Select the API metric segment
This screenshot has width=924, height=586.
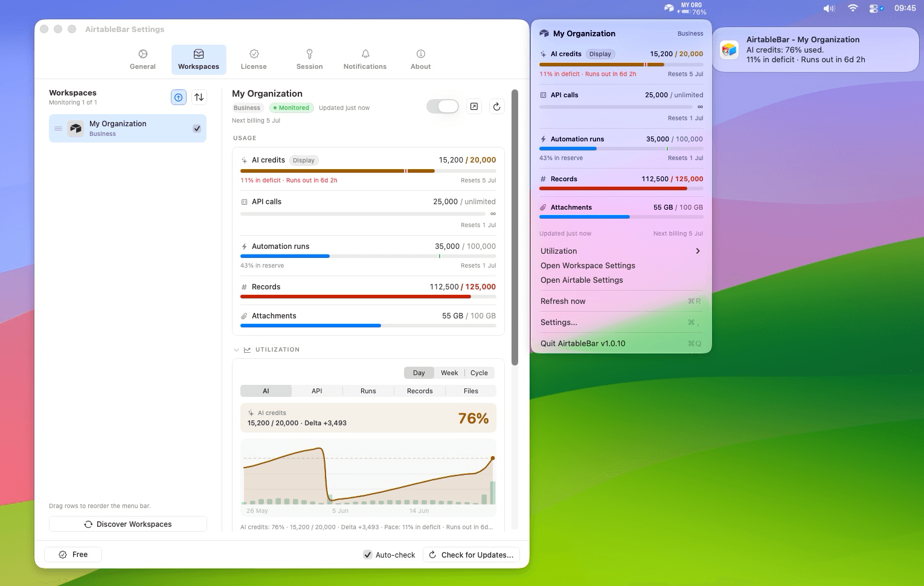pyautogui.click(x=317, y=391)
